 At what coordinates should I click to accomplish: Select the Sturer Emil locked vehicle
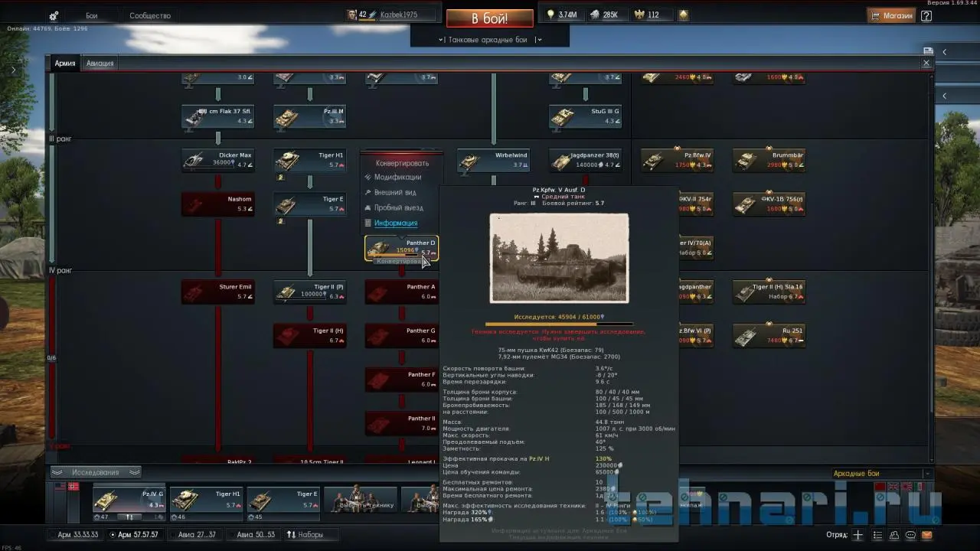pyautogui.click(x=217, y=292)
